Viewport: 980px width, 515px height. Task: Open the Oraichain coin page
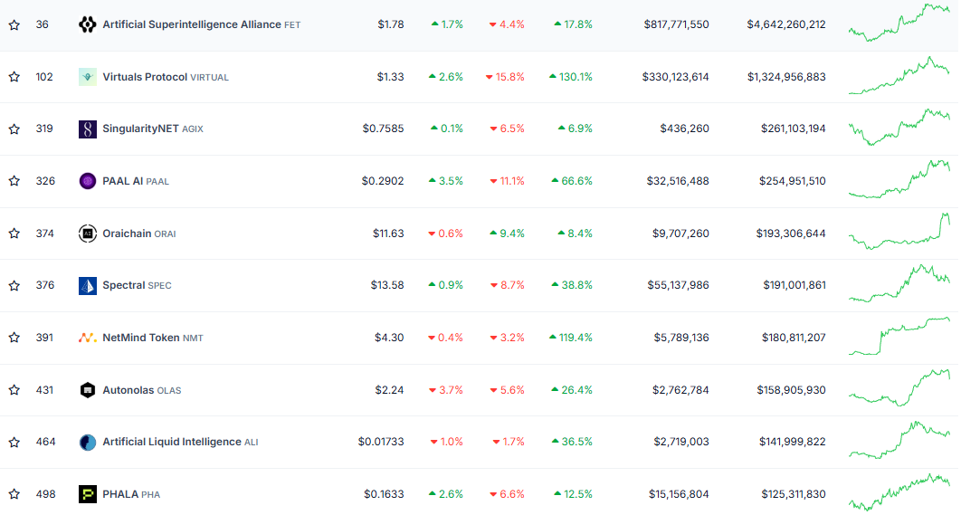pos(138,234)
